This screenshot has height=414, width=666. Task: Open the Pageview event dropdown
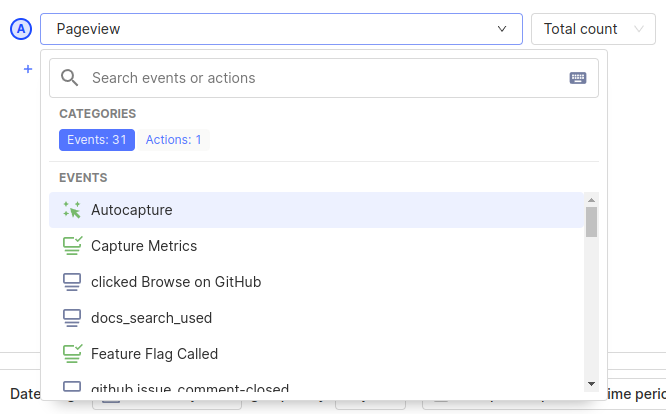tap(270, 29)
